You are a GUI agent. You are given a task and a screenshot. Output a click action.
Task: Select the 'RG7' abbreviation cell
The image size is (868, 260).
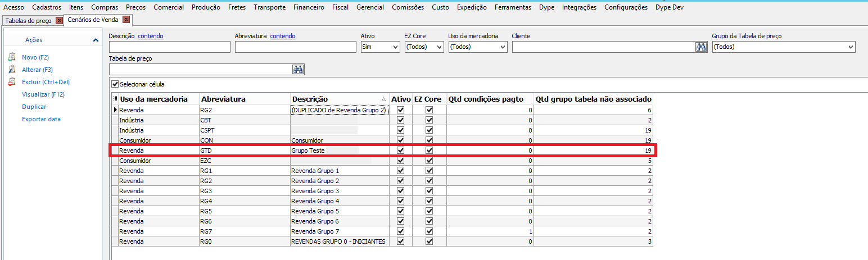[245, 231]
